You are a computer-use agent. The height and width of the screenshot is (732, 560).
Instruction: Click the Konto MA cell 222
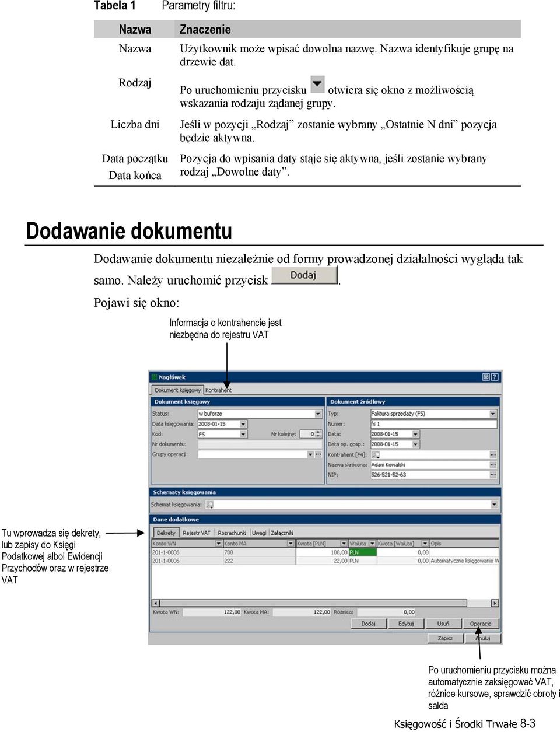coord(259,561)
